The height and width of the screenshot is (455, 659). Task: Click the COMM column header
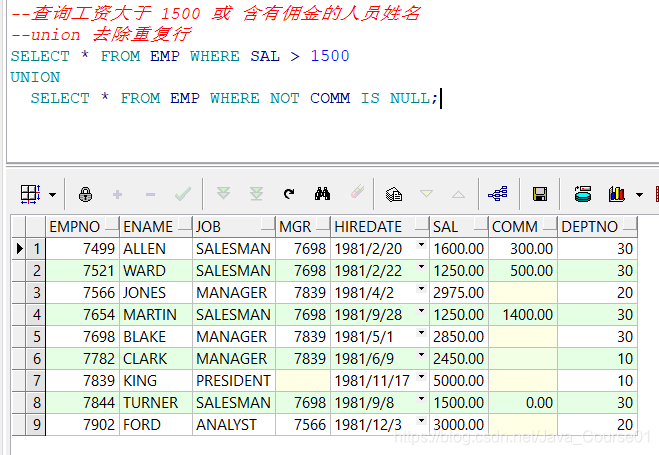(x=523, y=227)
